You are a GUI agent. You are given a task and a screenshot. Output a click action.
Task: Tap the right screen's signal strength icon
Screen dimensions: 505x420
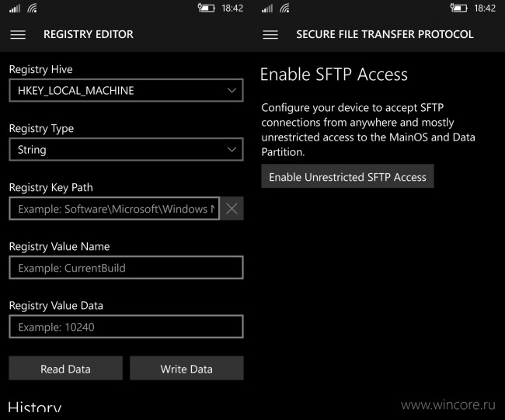(267, 8)
